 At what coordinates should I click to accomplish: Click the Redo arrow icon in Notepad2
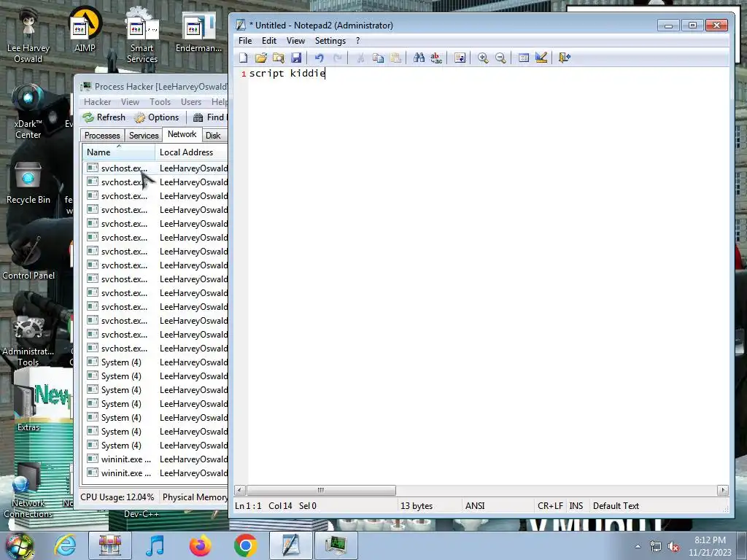click(x=337, y=58)
